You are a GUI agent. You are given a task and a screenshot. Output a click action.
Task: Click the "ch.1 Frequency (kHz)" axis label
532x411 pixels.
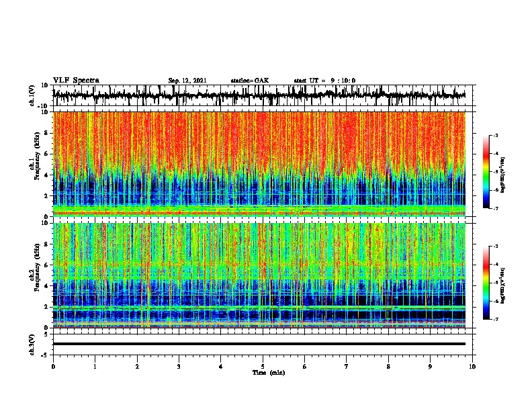click(34, 156)
